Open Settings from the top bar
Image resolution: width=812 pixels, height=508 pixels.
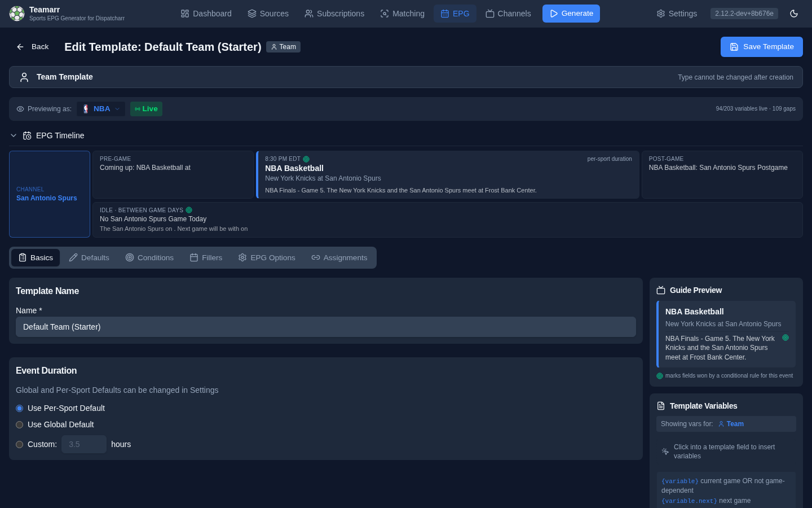point(677,14)
